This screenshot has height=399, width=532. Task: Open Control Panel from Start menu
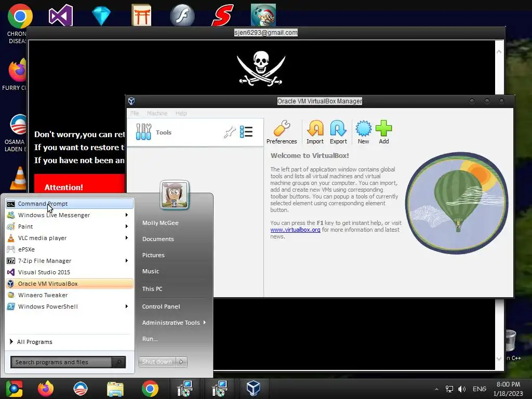161,307
